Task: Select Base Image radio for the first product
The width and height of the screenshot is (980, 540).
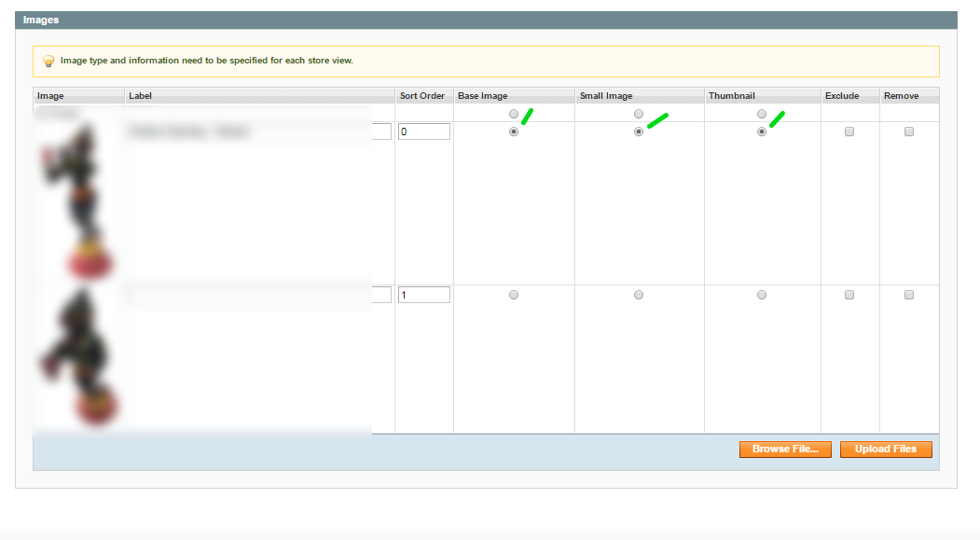Action: tap(513, 132)
